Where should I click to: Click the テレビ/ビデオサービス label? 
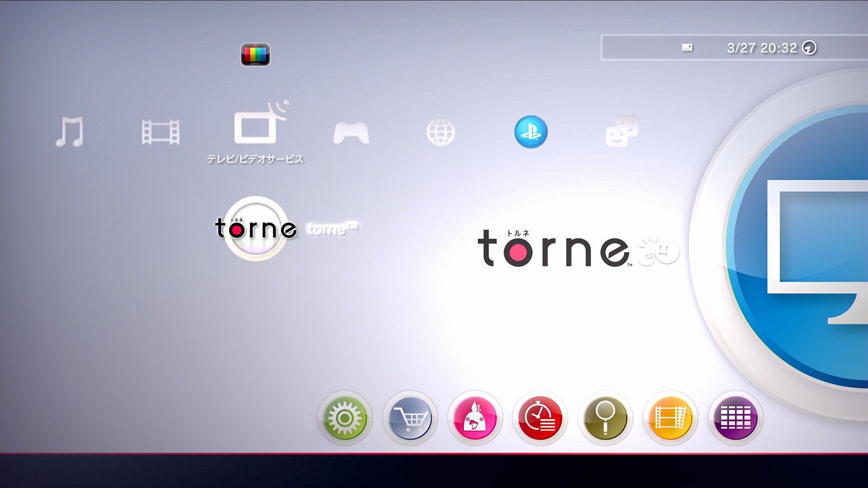[255, 159]
